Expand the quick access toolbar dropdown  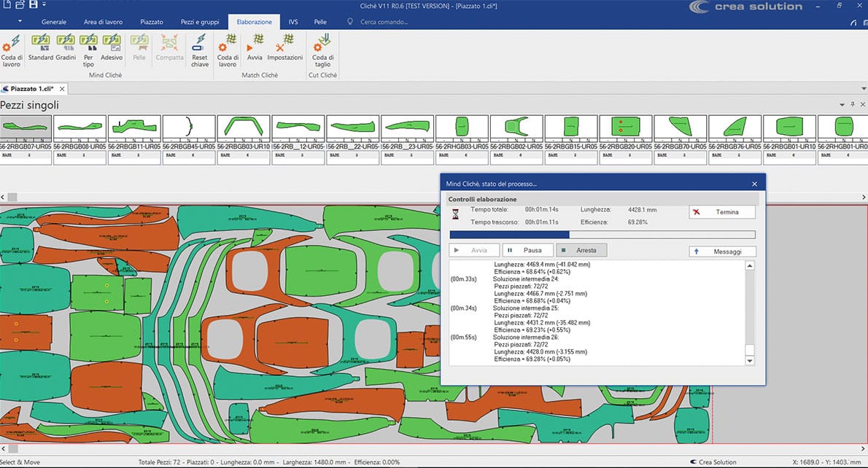[44, 6]
